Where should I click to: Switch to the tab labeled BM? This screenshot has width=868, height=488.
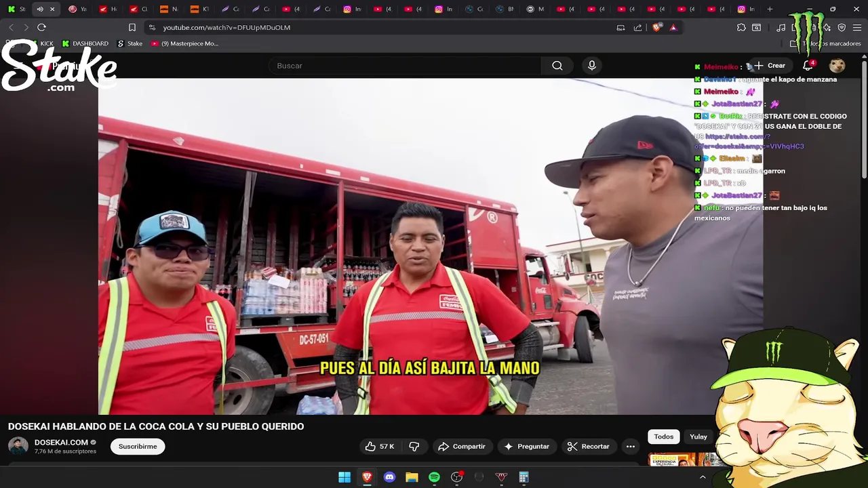(505, 9)
